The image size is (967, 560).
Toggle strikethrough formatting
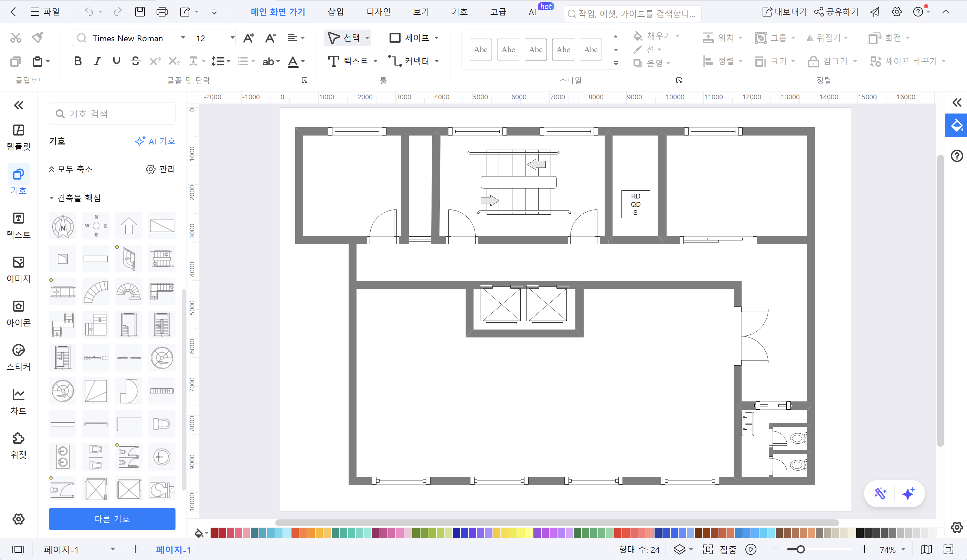135,61
